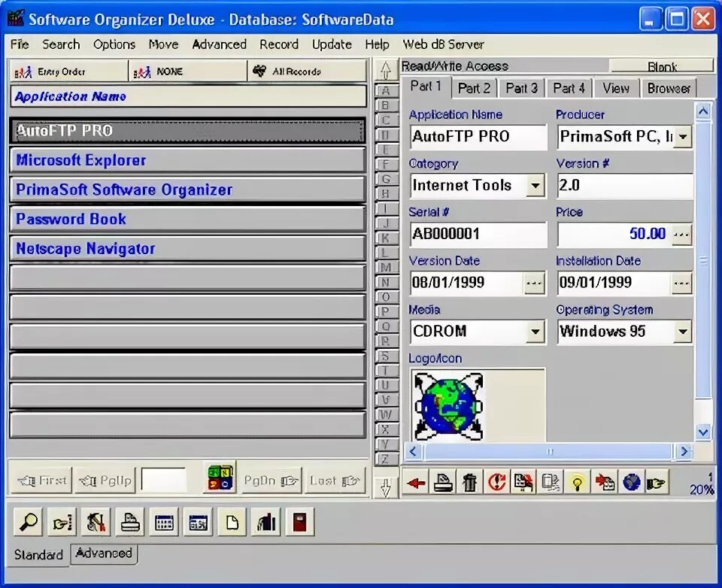The width and height of the screenshot is (722, 588).
Task: Click the Blank button at top right
Action: 662,67
